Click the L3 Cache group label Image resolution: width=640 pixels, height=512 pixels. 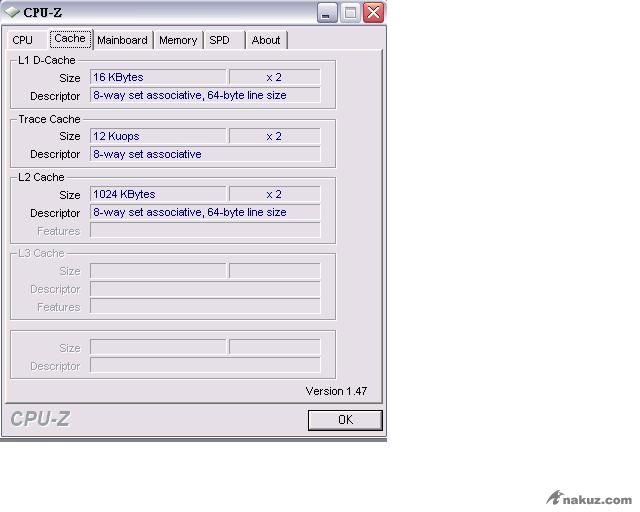coord(41,253)
